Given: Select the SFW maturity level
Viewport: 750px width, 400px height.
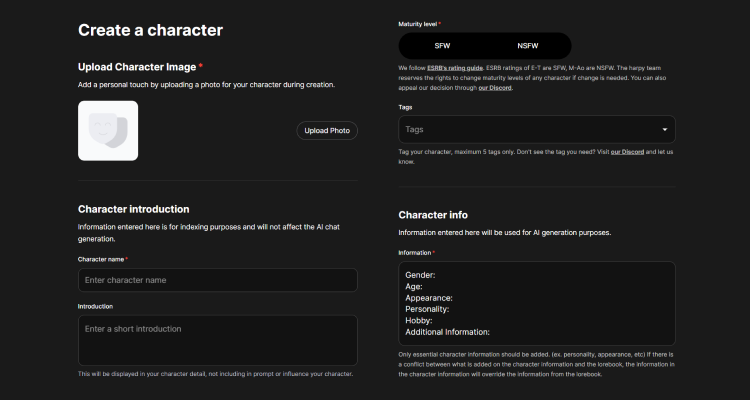Looking at the screenshot, I should (442, 46).
